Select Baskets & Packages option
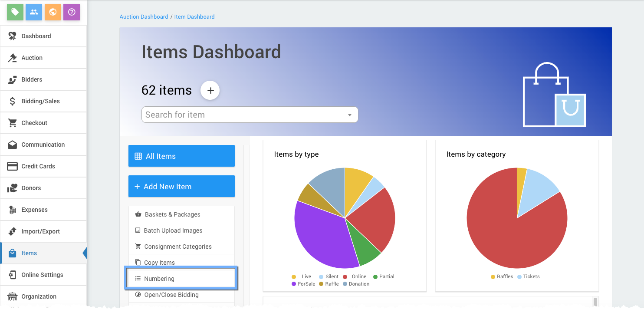The height and width of the screenshot is (319, 644). tap(172, 214)
